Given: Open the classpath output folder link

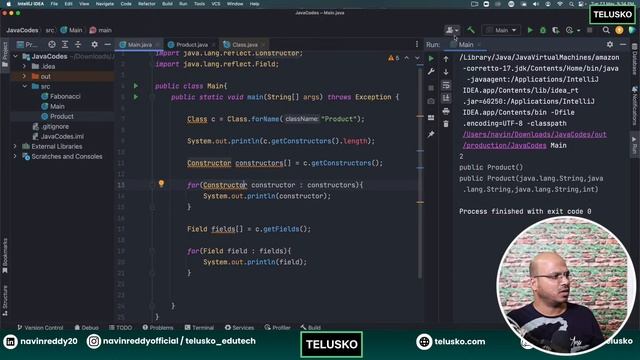Looking at the screenshot, I should click(535, 140).
